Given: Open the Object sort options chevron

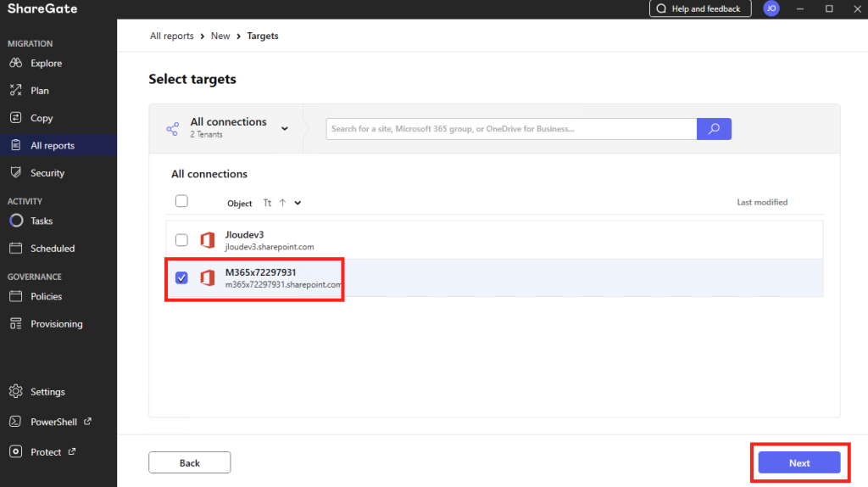Looking at the screenshot, I should 298,203.
